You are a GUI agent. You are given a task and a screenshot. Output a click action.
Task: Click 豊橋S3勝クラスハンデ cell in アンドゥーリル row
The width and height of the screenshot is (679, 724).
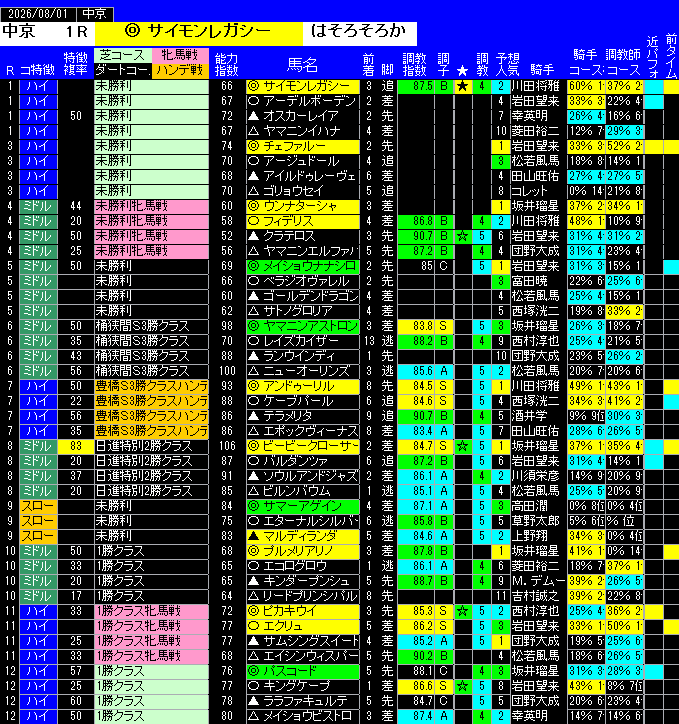151,386
